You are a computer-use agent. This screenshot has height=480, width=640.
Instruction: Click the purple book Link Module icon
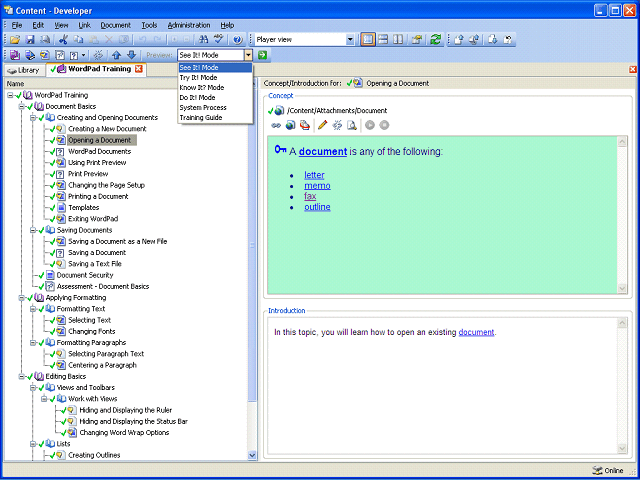pos(15,55)
